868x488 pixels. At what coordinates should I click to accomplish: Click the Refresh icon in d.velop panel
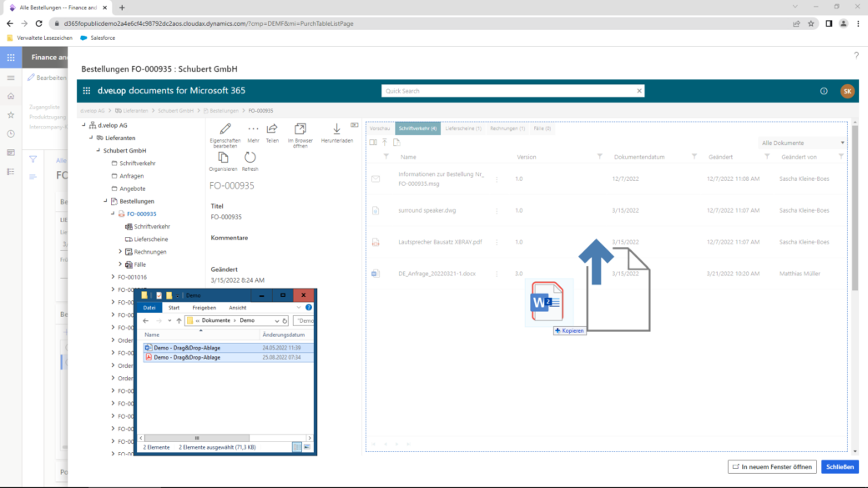tap(250, 158)
